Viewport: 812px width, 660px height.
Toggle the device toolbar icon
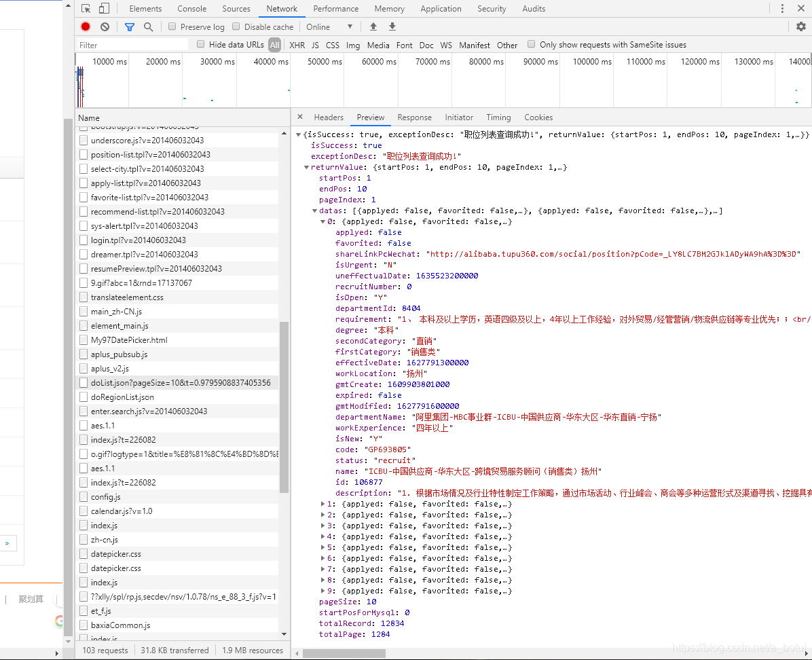coord(104,8)
